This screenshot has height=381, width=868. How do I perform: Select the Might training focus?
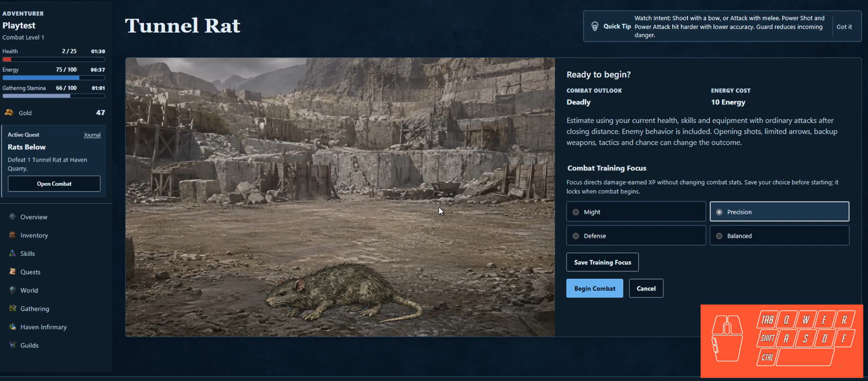click(636, 212)
